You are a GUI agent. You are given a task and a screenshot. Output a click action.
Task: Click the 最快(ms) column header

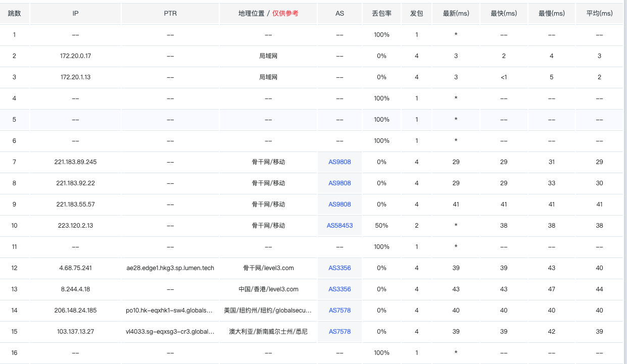504,14
